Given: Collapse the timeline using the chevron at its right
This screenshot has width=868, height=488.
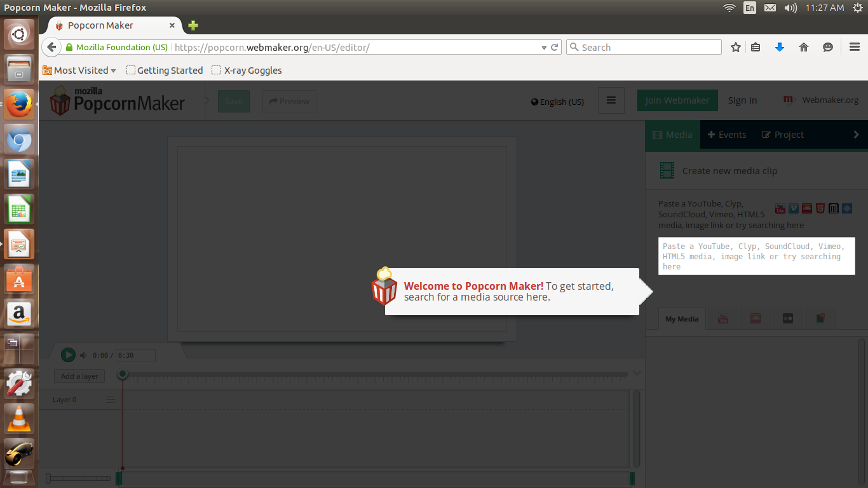Looking at the screenshot, I should coord(637,373).
